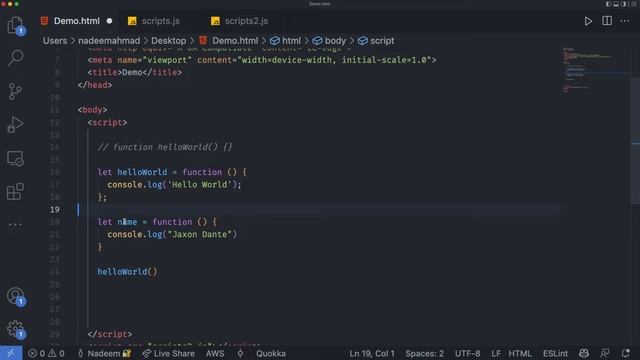Screen dimensions: 640x360
Task: Click the helloWorld() call on line 24
Action: tap(127, 272)
